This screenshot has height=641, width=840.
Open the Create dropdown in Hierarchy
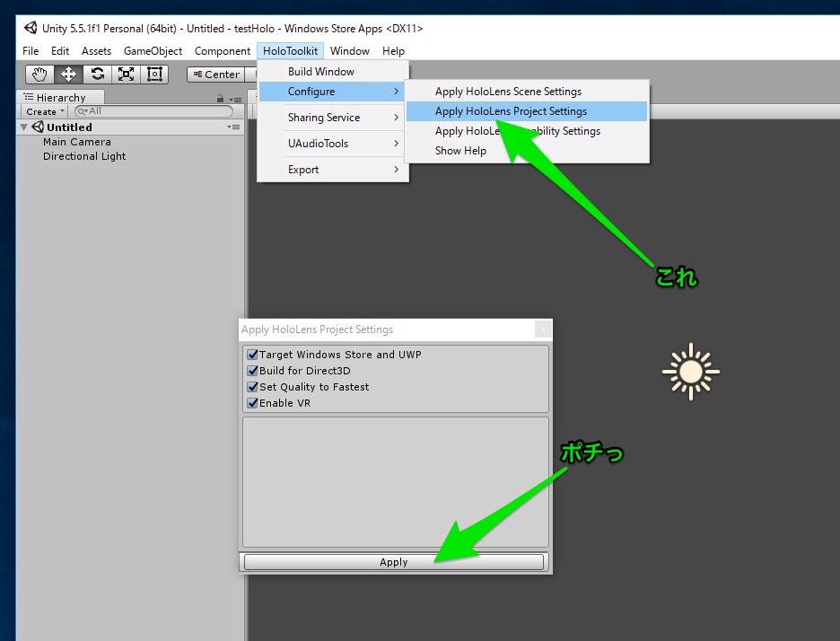[x=45, y=111]
